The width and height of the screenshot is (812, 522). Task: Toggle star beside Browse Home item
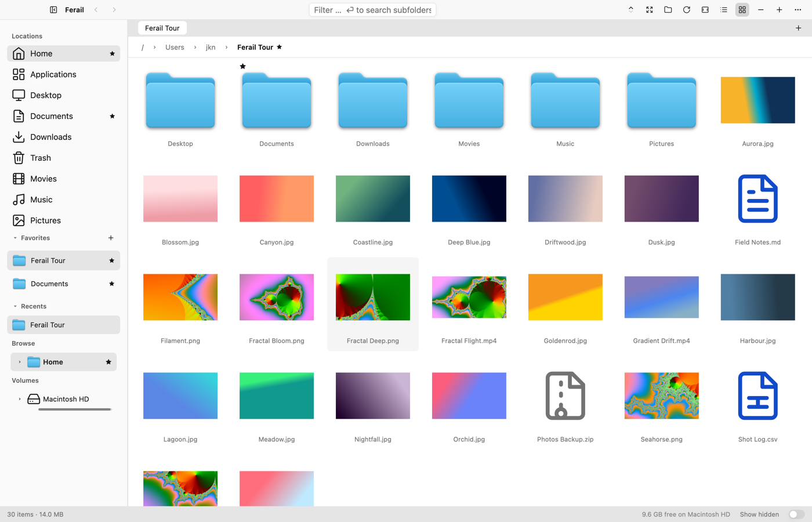[x=108, y=362]
